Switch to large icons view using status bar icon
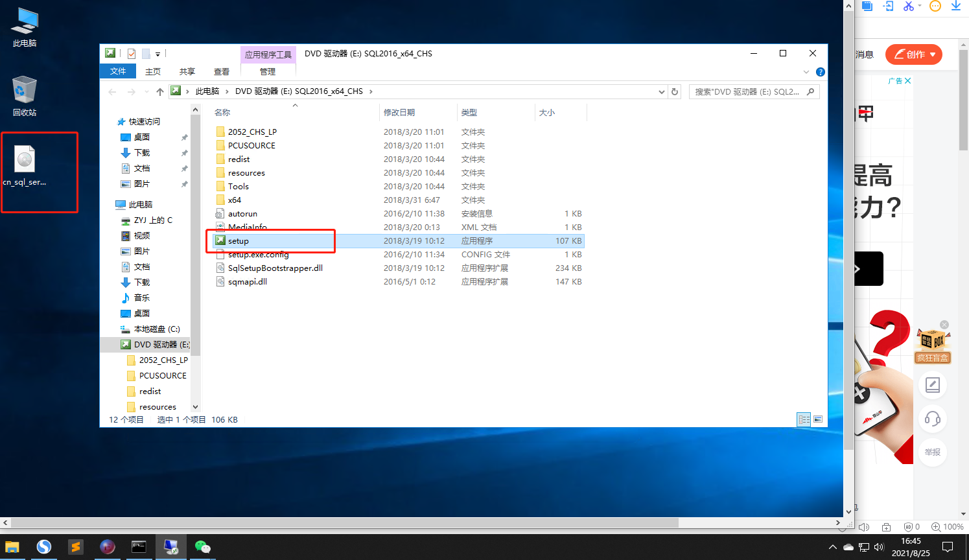The image size is (969, 560). click(x=818, y=419)
